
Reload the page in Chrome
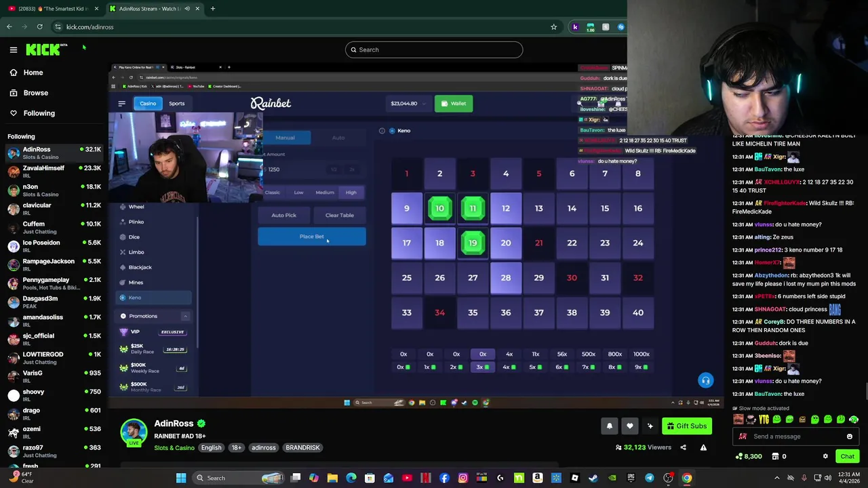39,27
